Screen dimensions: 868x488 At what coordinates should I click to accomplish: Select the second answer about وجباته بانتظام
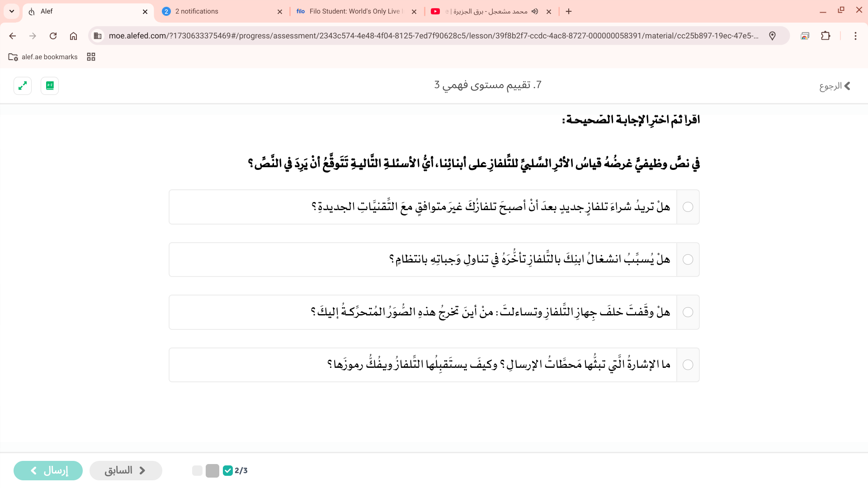click(688, 259)
